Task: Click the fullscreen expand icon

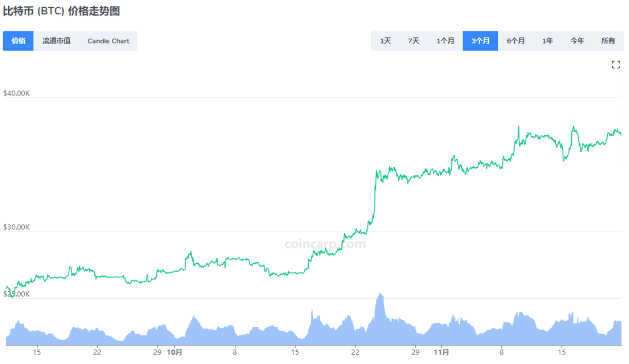Action: tap(616, 64)
